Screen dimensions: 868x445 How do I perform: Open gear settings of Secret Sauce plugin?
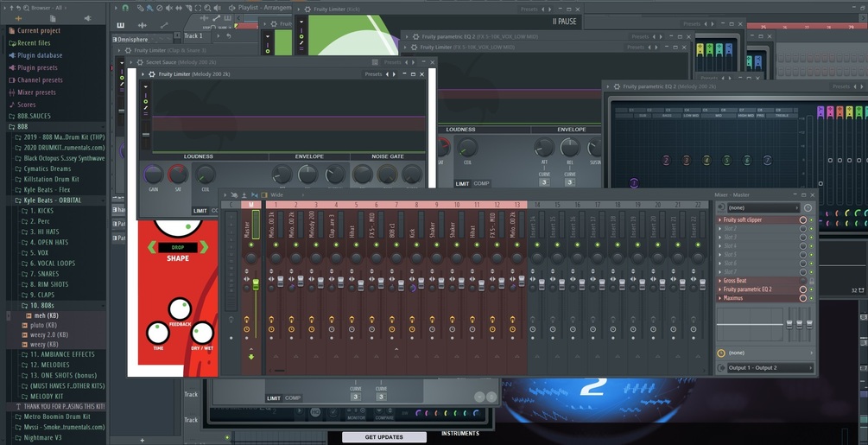click(140, 62)
